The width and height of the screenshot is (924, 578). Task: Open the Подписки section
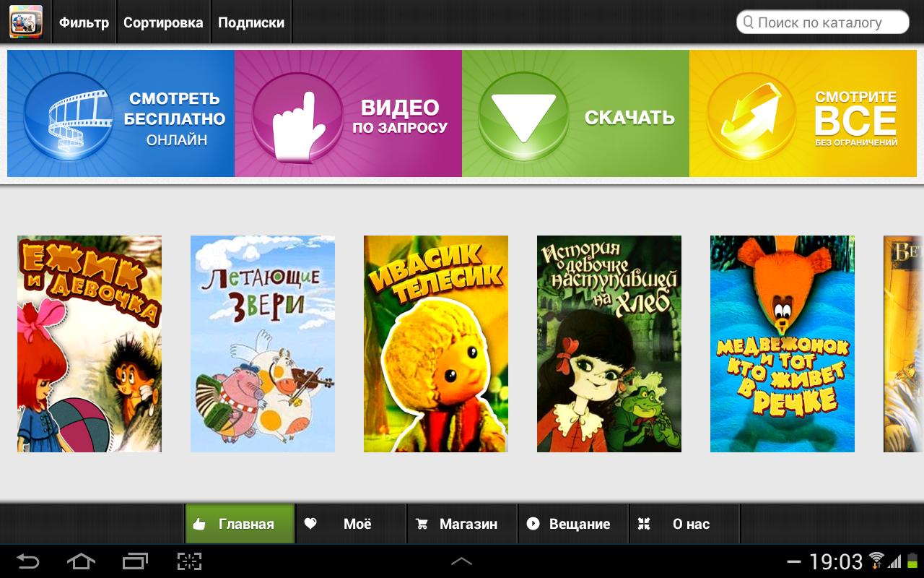[x=251, y=22]
